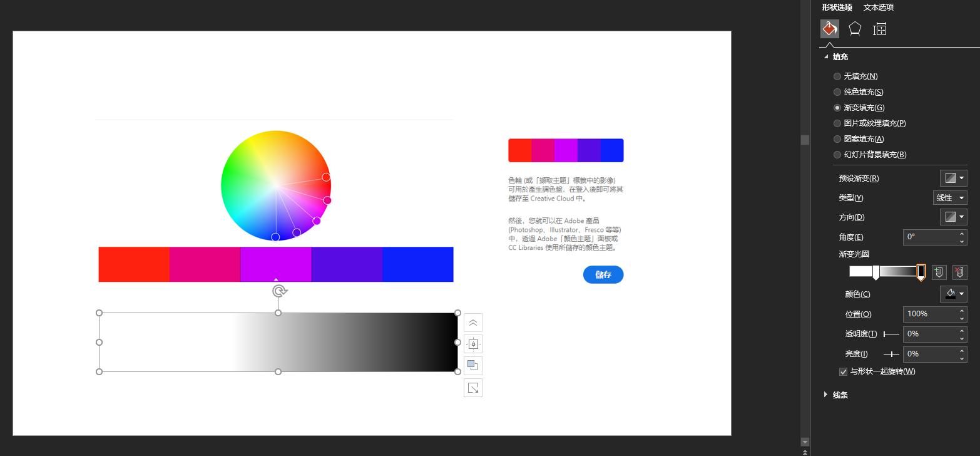Open the 类型 dropdown showing 线性

click(950, 198)
